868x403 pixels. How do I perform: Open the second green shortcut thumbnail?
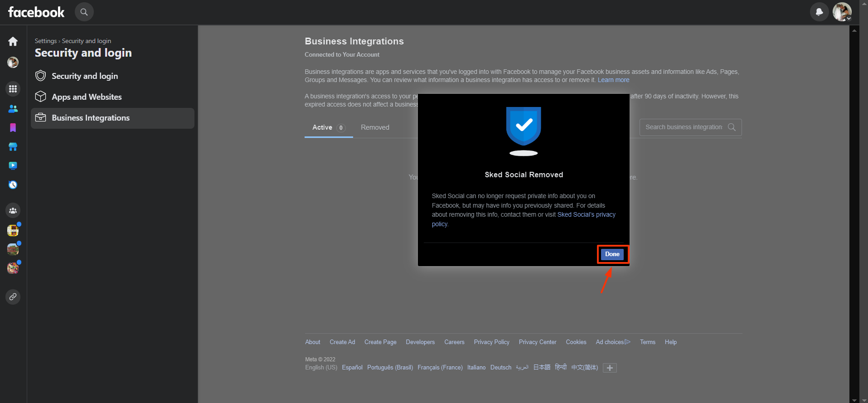pyautogui.click(x=13, y=249)
